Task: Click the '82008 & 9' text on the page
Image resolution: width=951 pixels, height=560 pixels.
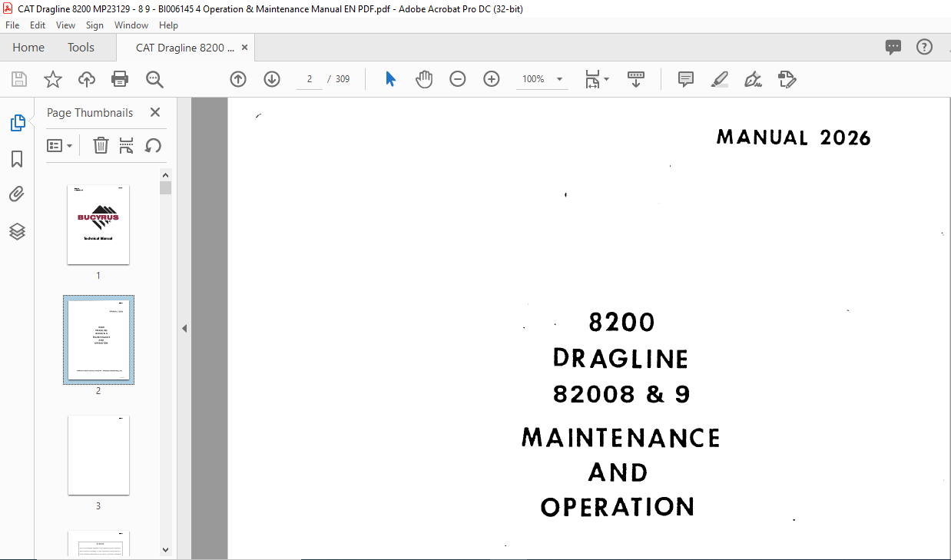Action: (621, 394)
